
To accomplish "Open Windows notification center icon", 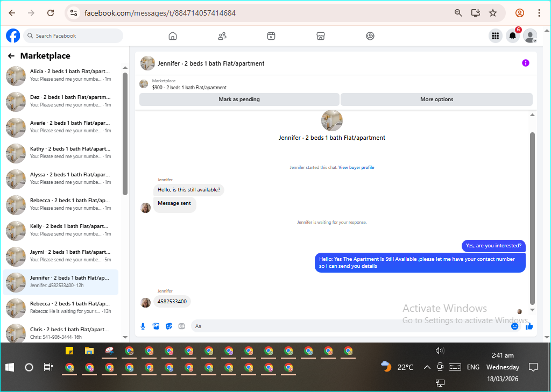I will [533, 367].
